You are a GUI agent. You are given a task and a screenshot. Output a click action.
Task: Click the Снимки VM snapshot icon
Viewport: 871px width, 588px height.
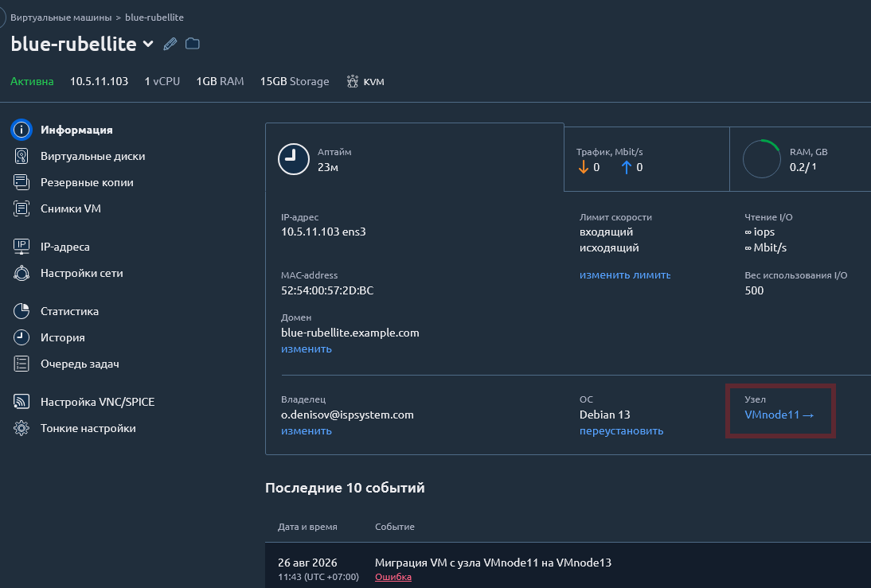click(x=21, y=208)
